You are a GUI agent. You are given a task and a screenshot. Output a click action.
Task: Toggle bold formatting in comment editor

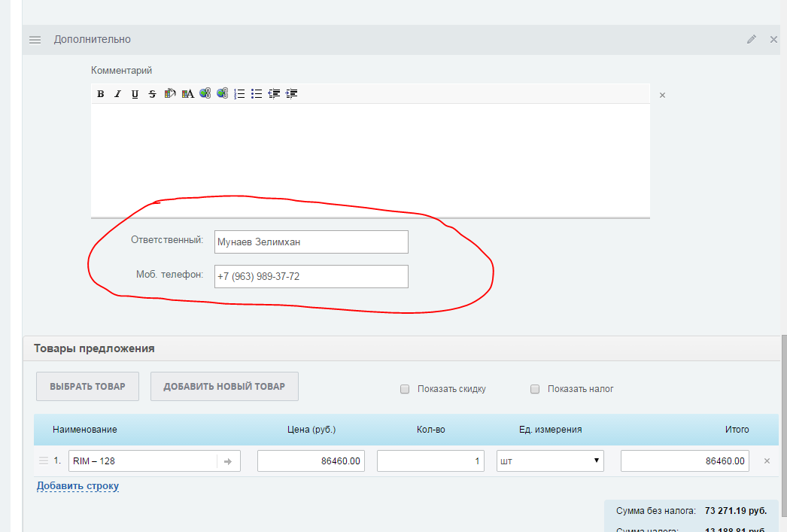[100, 94]
